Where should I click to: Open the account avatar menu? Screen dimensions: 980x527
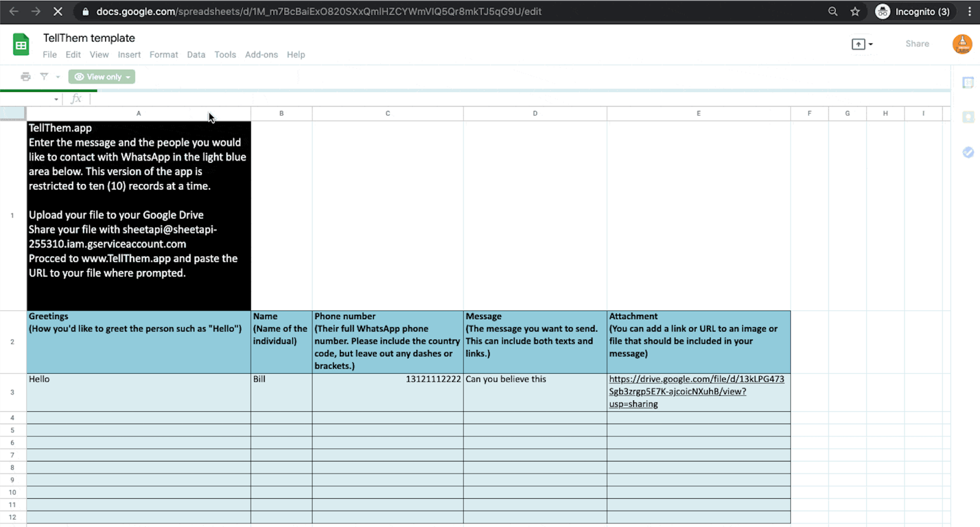pyautogui.click(x=962, y=44)
